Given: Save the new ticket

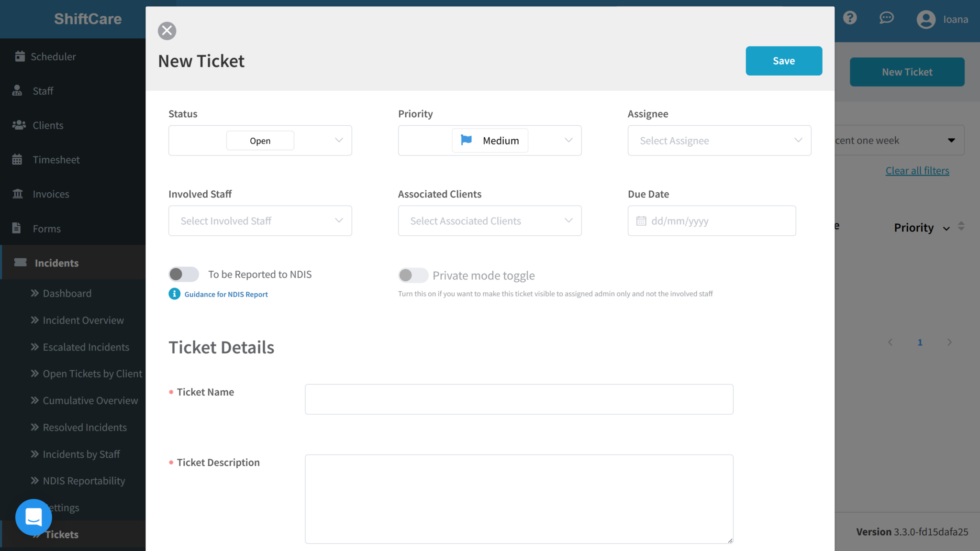Looking at the screenshot, I should 783,61.
